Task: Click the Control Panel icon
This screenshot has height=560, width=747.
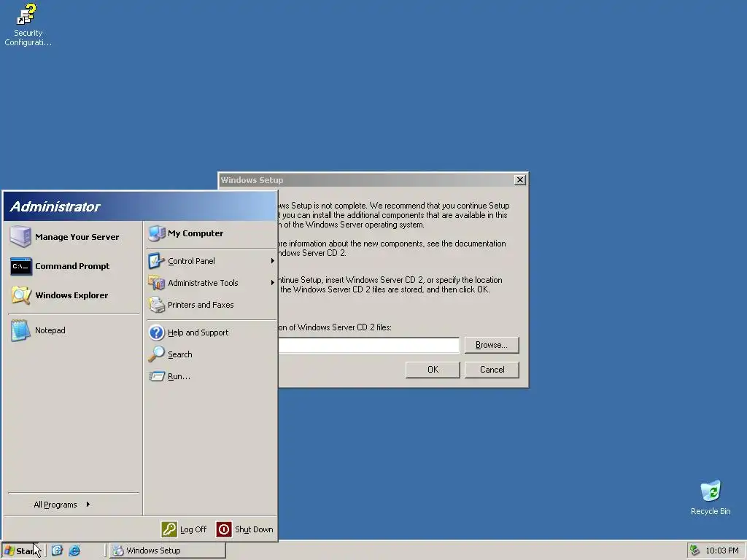Action: 156,261
